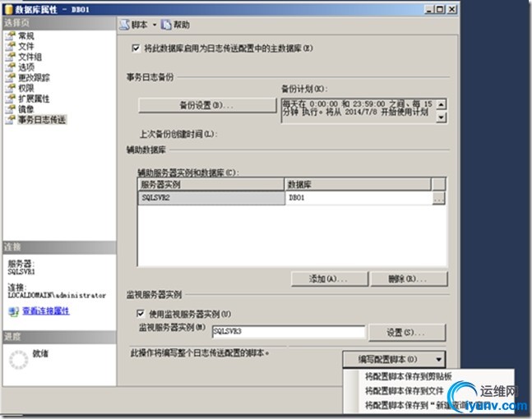Screen dimensions: 532x419
Task: Click the database icon in the title bar
Action: [8, 10]
